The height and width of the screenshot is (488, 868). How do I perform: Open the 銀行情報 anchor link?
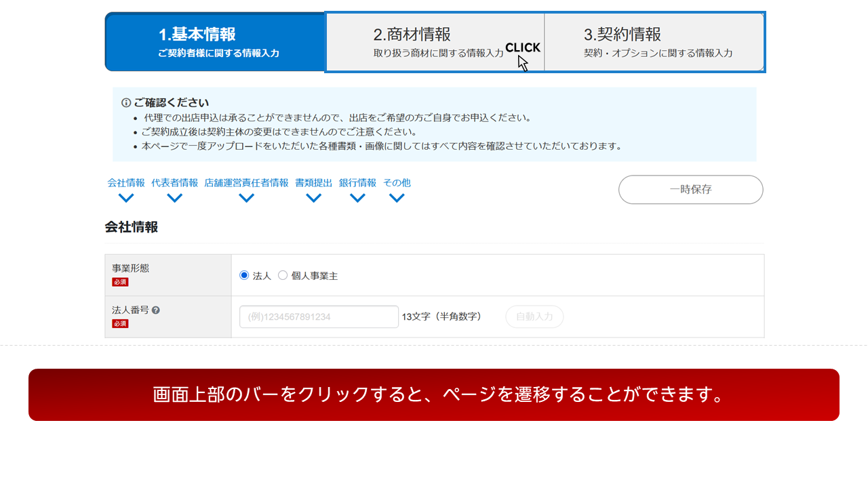(x=357, y=183)
